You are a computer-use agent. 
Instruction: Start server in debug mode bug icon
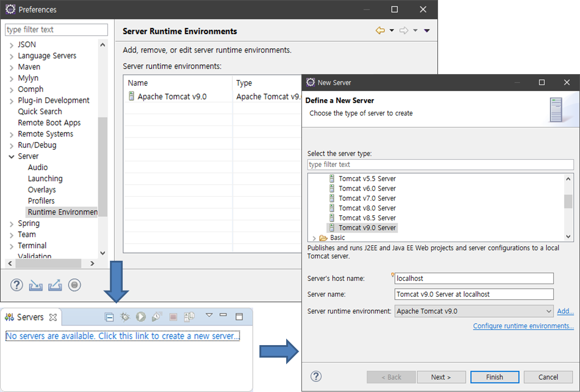125,317
